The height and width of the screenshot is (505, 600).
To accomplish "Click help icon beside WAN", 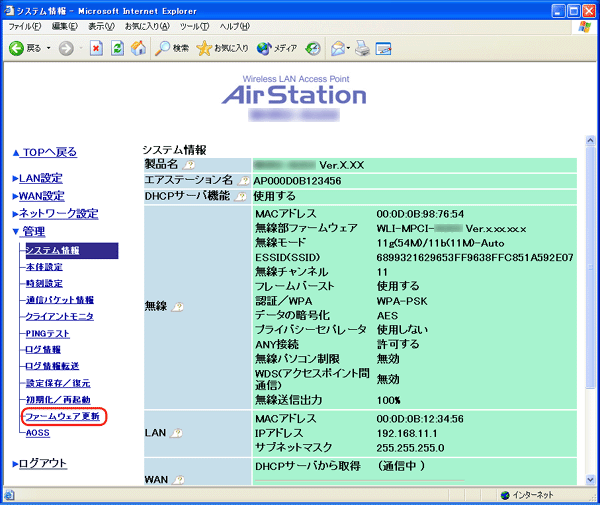I will tap(178, 479).
